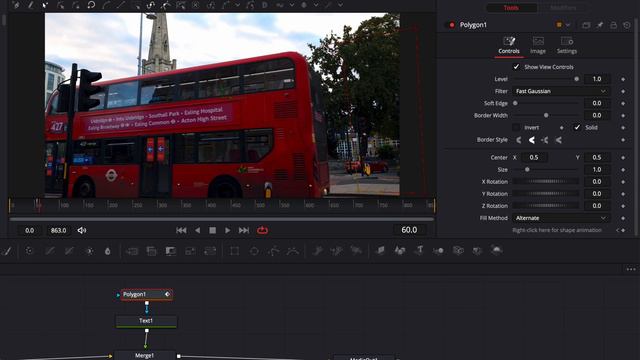640x360 pixels.
Task: Toggle the loop playback button
Action: tap(262, 230)
